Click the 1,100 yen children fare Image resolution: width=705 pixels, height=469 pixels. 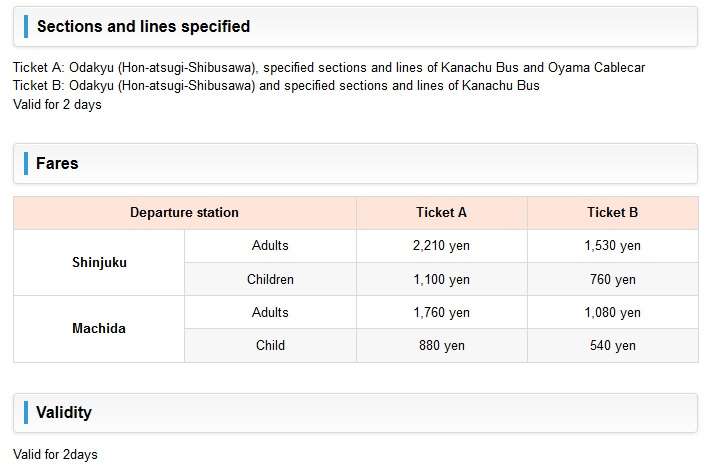pos(441,279)
